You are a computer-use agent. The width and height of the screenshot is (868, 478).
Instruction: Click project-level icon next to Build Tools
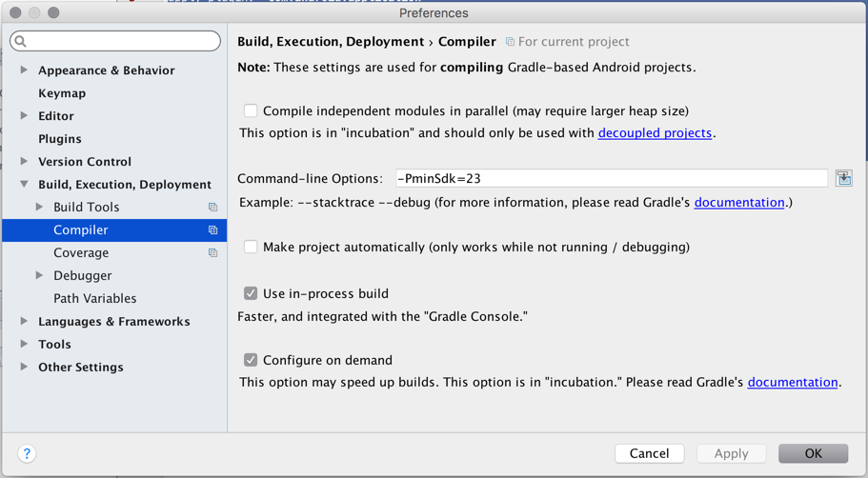click(x=212, y=208)
